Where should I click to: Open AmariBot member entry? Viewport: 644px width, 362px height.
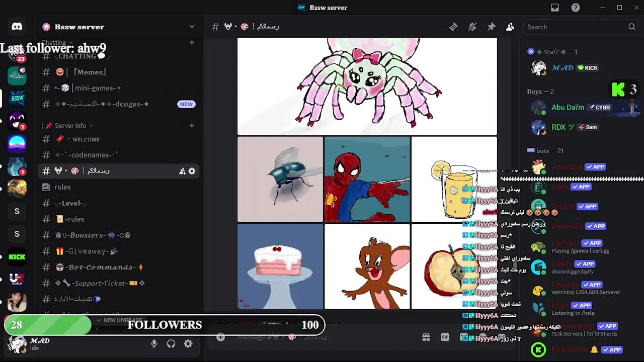[x=584, y=167]
